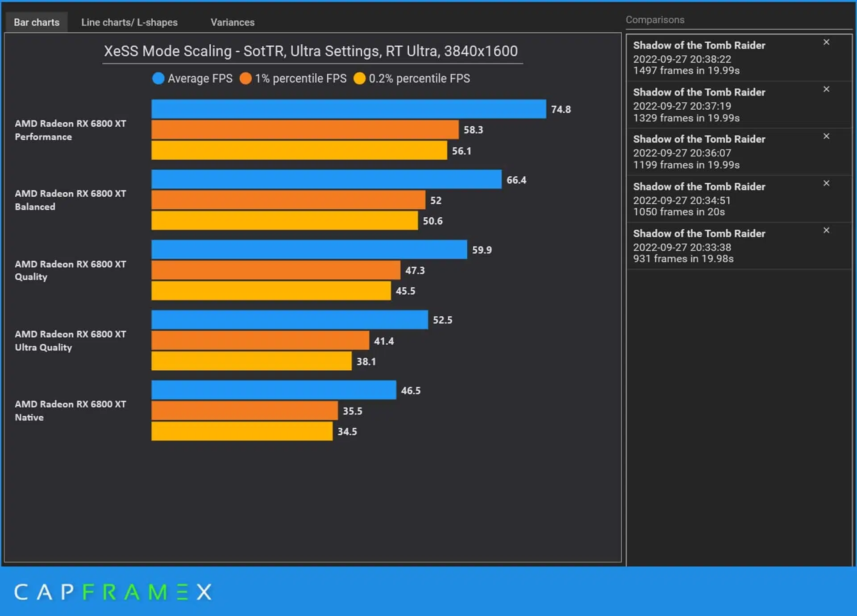Click the Ultra Quality yellow bar 38.1
This screenshot has height=616, width=857.
[251, 361]
